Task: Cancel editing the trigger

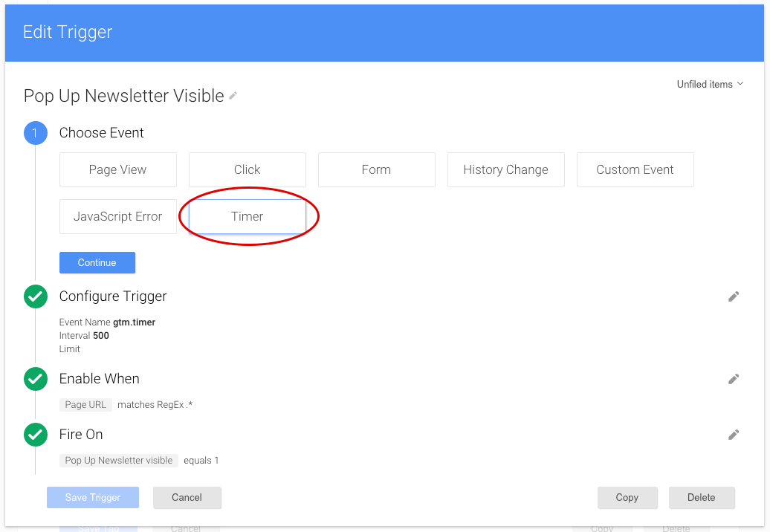Action: (x=187, y=498)
